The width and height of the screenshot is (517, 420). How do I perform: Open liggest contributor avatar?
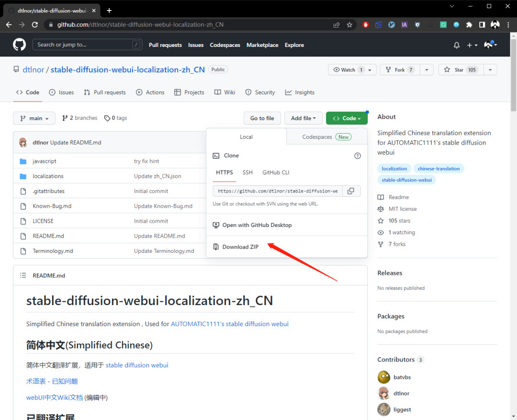click(x=384, y=409)
